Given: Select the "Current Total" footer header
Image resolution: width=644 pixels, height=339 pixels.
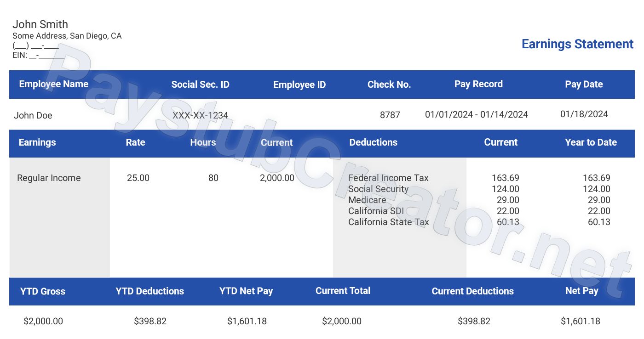Looking at the screenshot, I should [343, 291].
